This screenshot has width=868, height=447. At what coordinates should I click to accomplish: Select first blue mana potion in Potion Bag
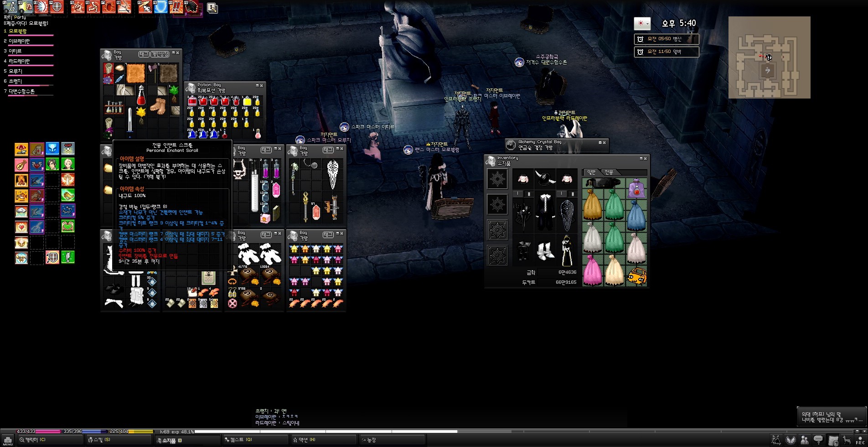192,134
